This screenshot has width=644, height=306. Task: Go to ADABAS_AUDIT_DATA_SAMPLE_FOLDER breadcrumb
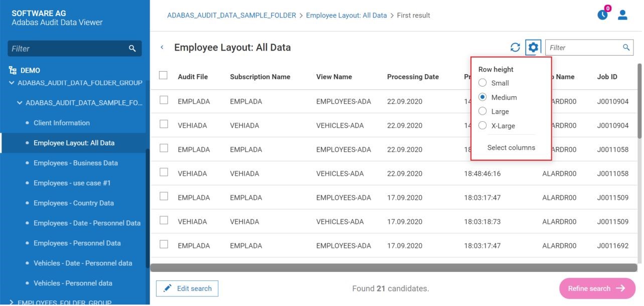pyautogui.click(x=232, y=16)
